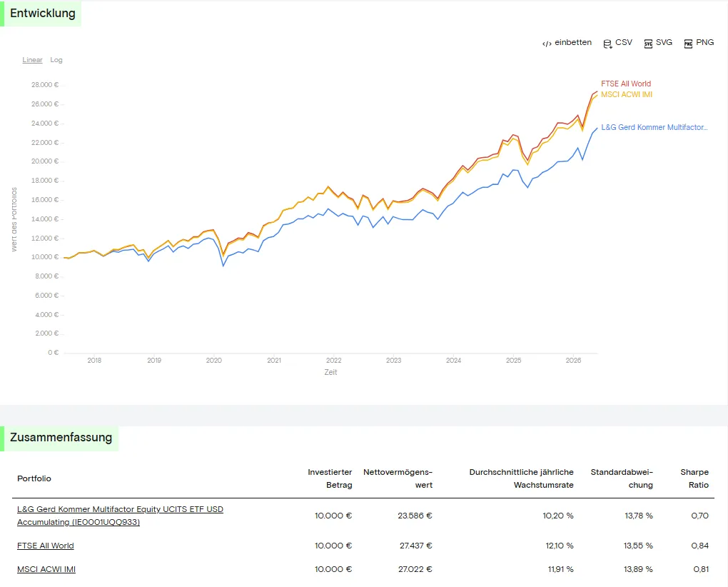Select standard deviation 13,78 %

(638, 516)
